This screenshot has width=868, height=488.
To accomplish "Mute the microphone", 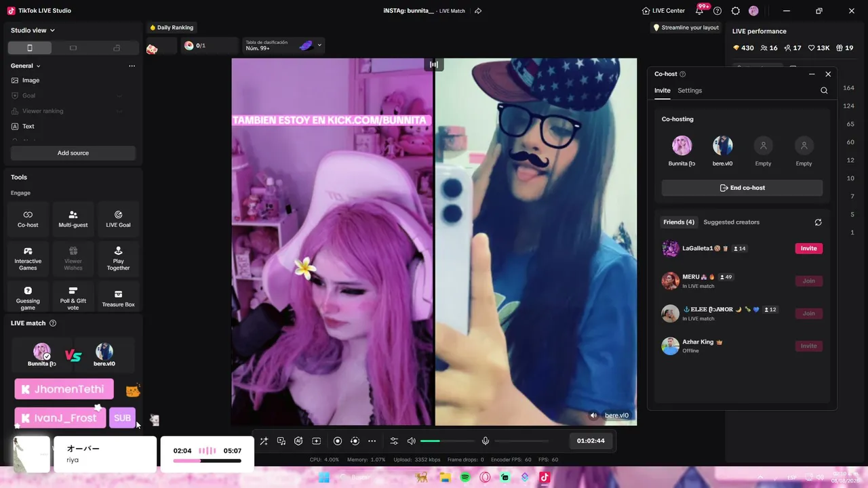I will click(486, 441).
